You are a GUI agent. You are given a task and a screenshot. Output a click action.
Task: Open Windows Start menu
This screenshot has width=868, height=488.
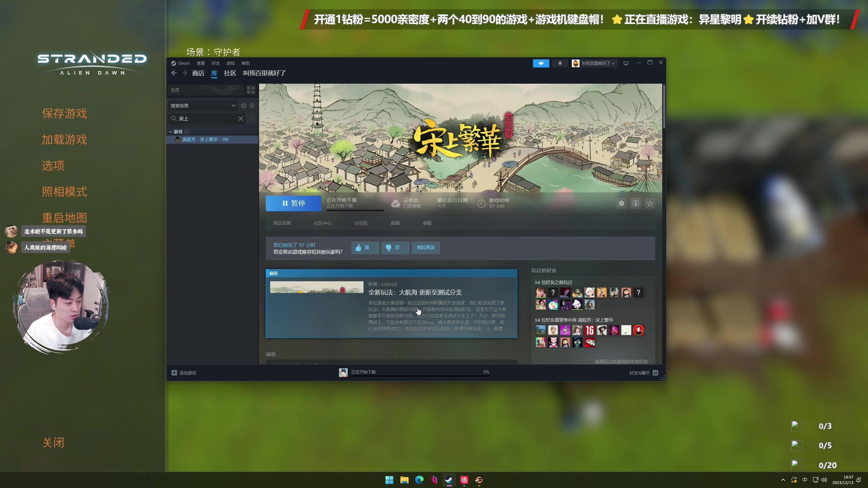pos(389,480)
